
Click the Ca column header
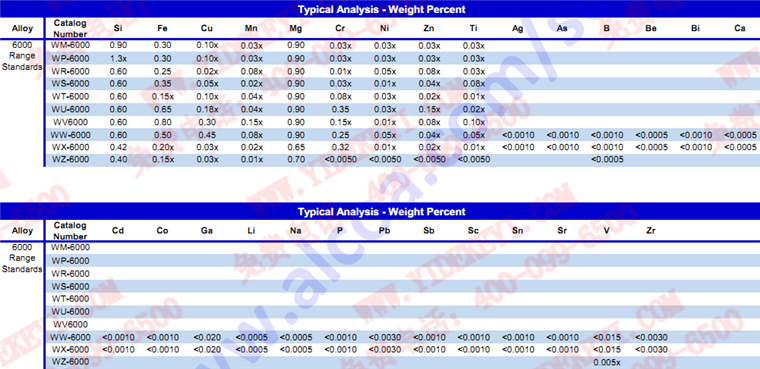coord(740,29)
